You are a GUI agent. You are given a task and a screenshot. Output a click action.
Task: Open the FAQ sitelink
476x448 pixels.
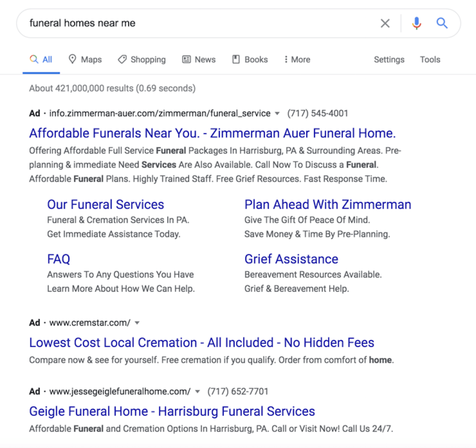click(x=58, y=259)
